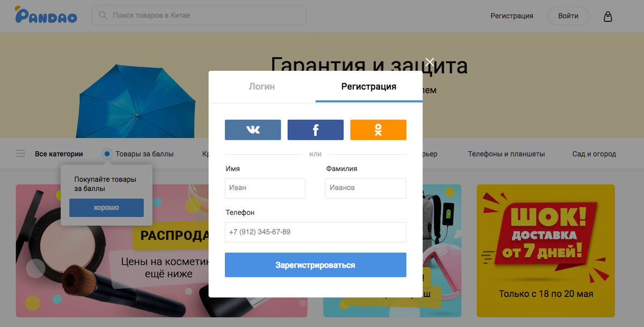Open Все категории menu
Screen dimensions: 644x327
[x=59, y=154]
